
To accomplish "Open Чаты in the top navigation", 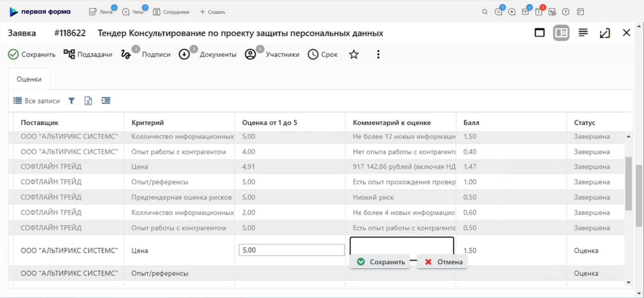I will (133, 12).
